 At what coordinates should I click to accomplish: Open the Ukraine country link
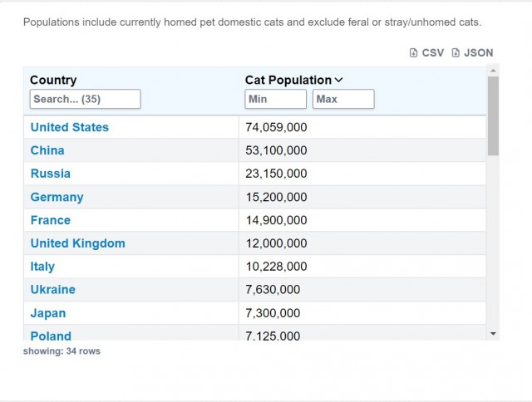click(53, 290)
